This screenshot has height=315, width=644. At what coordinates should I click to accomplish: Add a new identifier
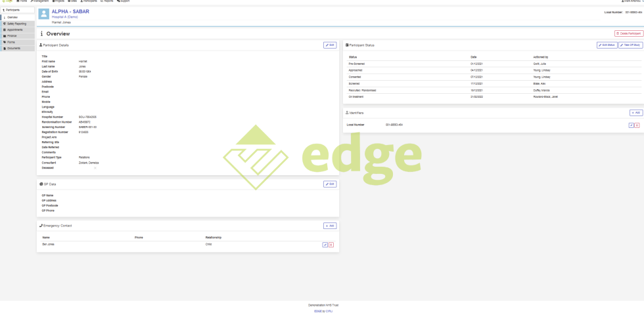(636, 112)
